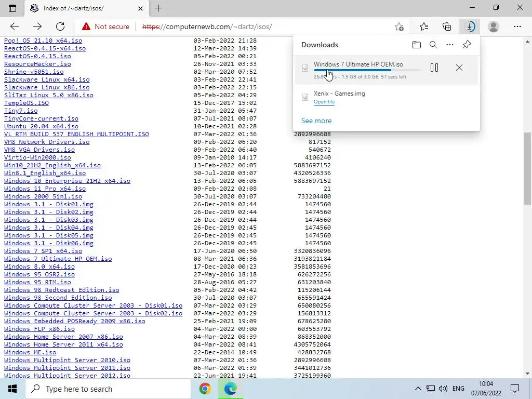The width and height of the screenshot is (532, 399).
Task: Open more options in Downloads panel
Action: [x=450, y=45]
